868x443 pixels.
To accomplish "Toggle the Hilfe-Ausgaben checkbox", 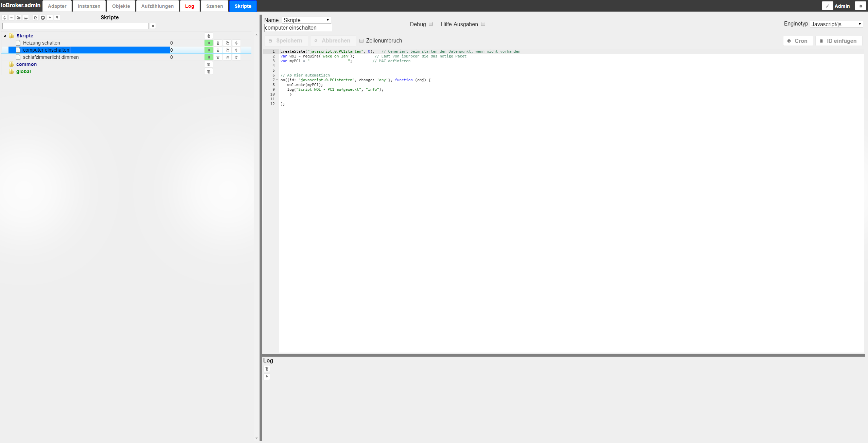I will [483, 24].
